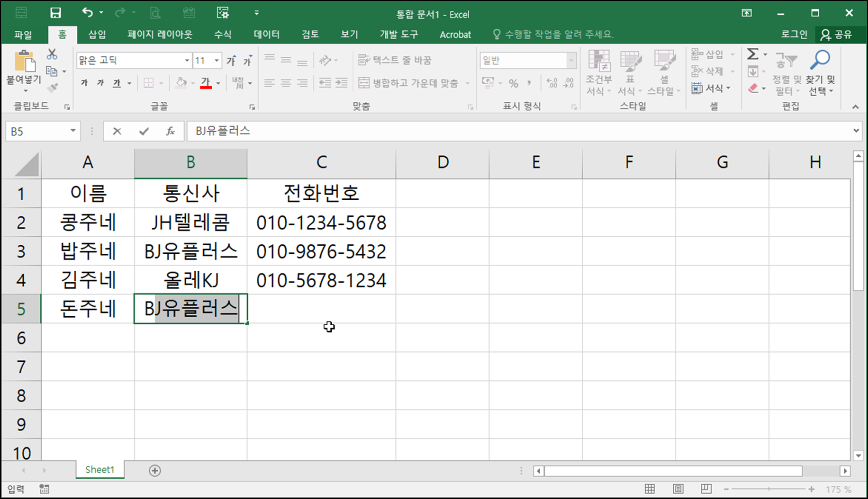
Task: Click zoom out minus on zoom slider
Action: click(726, 489)
